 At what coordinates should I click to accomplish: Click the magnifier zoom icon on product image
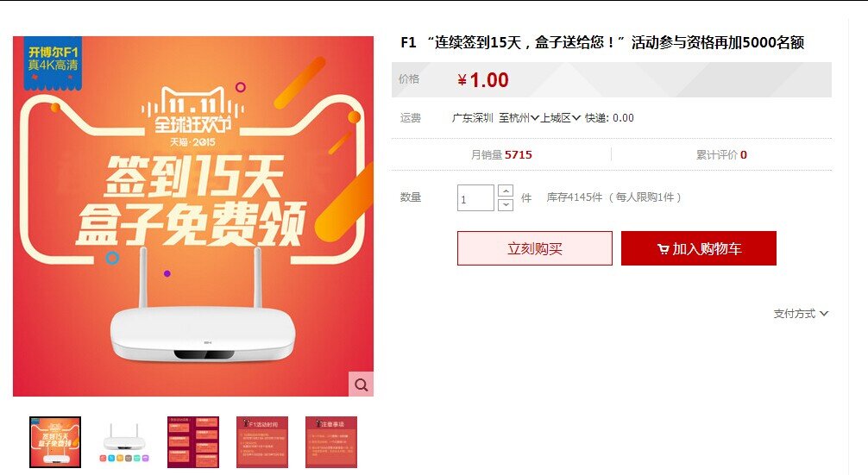361,384
